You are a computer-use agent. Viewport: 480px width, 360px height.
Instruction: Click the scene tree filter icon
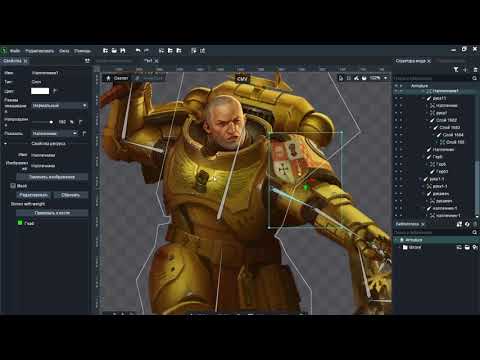pyautogui.click(x=456, y=69)
